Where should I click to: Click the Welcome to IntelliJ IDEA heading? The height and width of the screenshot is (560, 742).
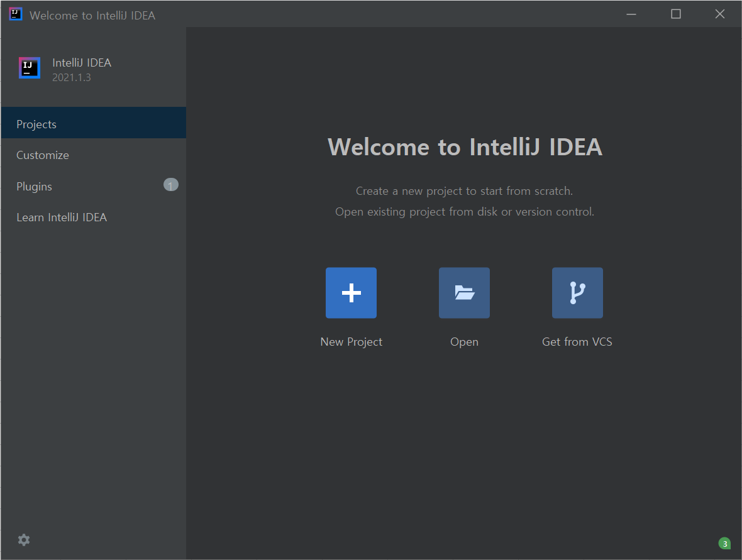pyautogui.click(x=465, y=146)
